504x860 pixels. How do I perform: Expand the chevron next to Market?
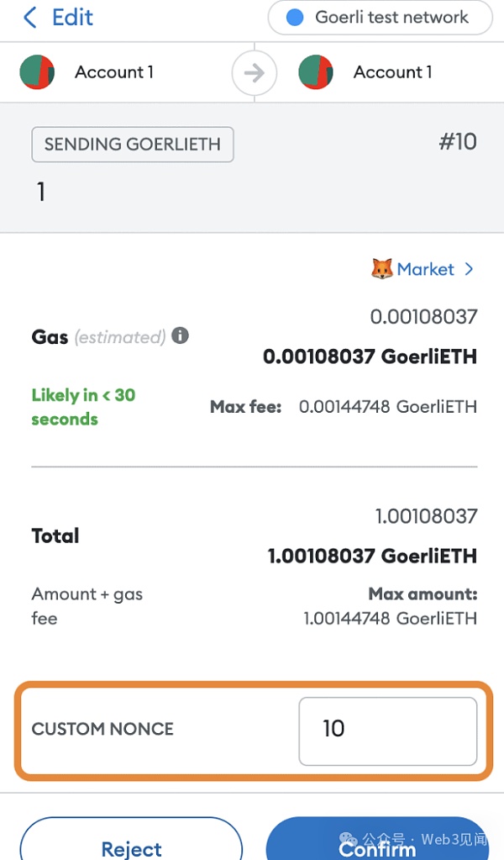469,269
